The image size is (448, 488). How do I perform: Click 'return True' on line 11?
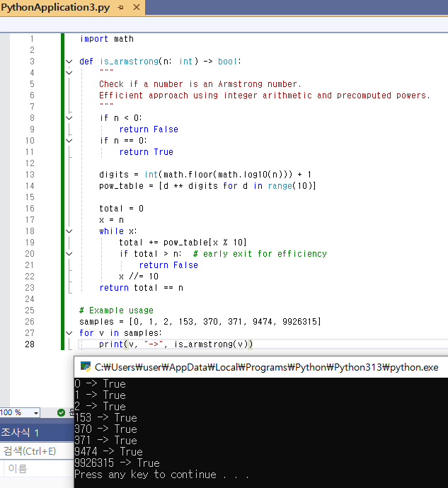(146, 152)
